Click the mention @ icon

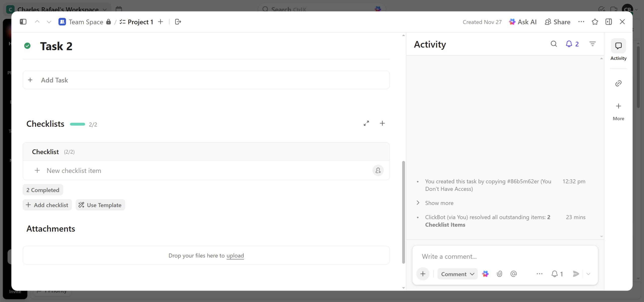513,274
